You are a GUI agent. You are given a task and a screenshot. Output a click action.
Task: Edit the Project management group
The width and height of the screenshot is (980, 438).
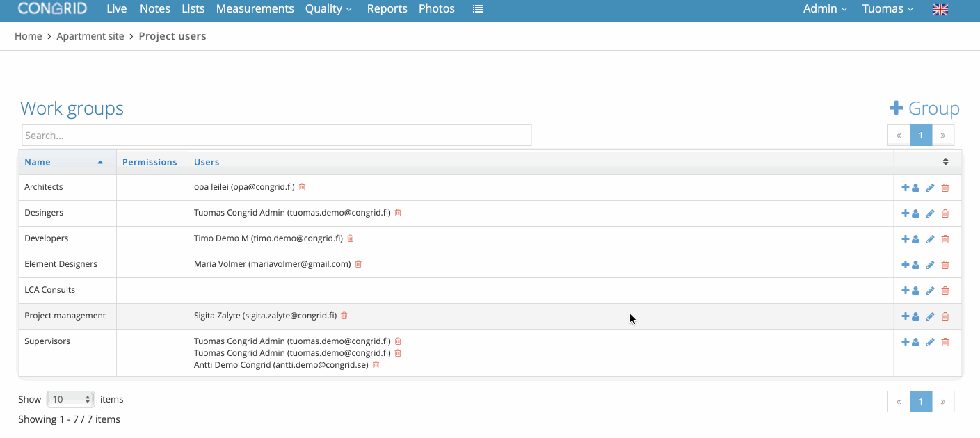pos(931,316)
